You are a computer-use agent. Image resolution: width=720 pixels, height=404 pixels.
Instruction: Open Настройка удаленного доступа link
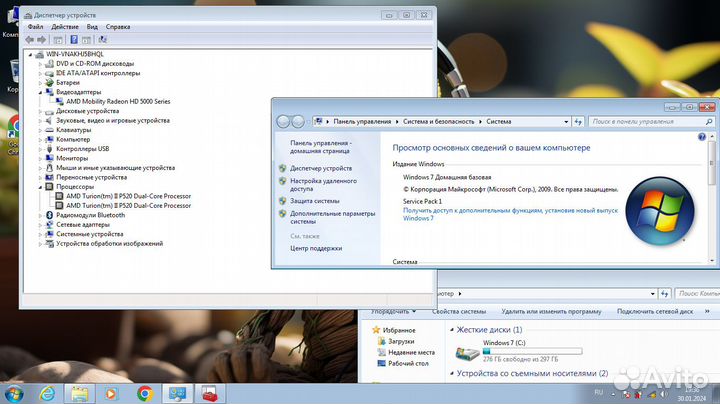(323, 185)
